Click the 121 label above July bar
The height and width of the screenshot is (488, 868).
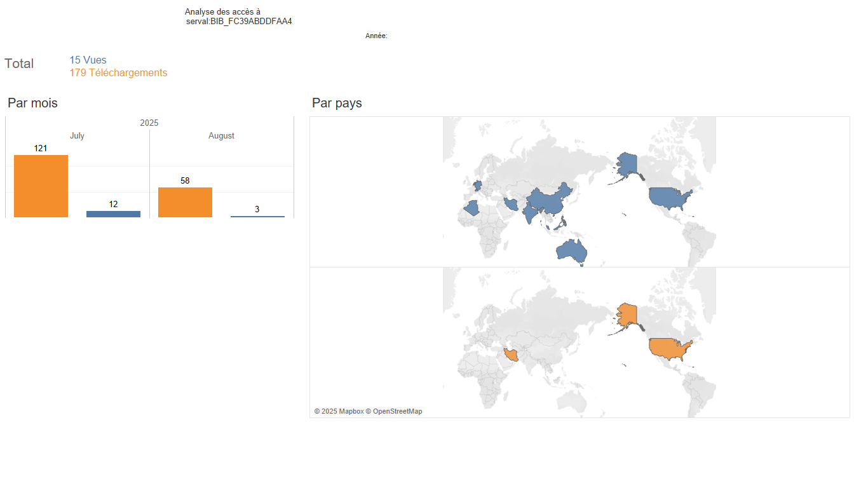41,148
